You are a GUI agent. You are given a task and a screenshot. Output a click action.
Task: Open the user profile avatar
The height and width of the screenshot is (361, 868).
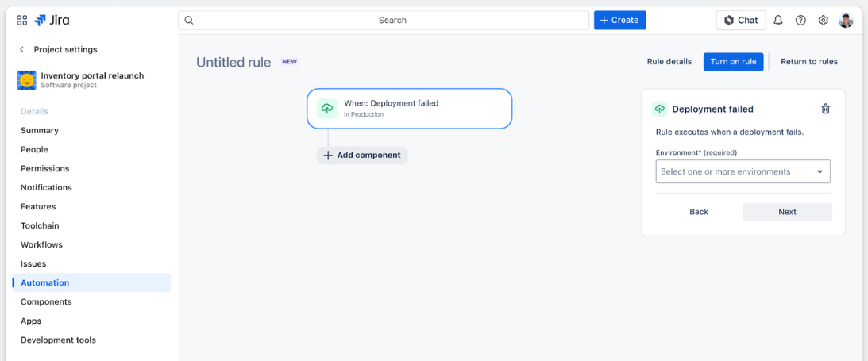click(846, 21)
